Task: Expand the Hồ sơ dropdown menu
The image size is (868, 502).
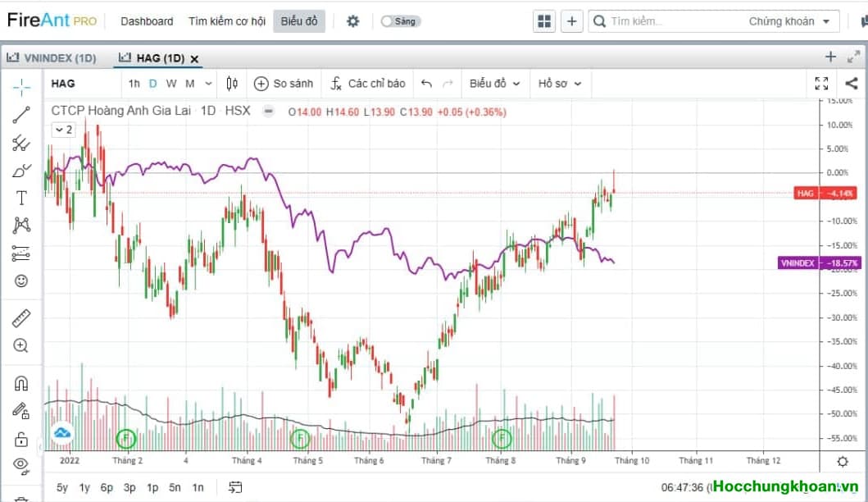Action: 560,84
